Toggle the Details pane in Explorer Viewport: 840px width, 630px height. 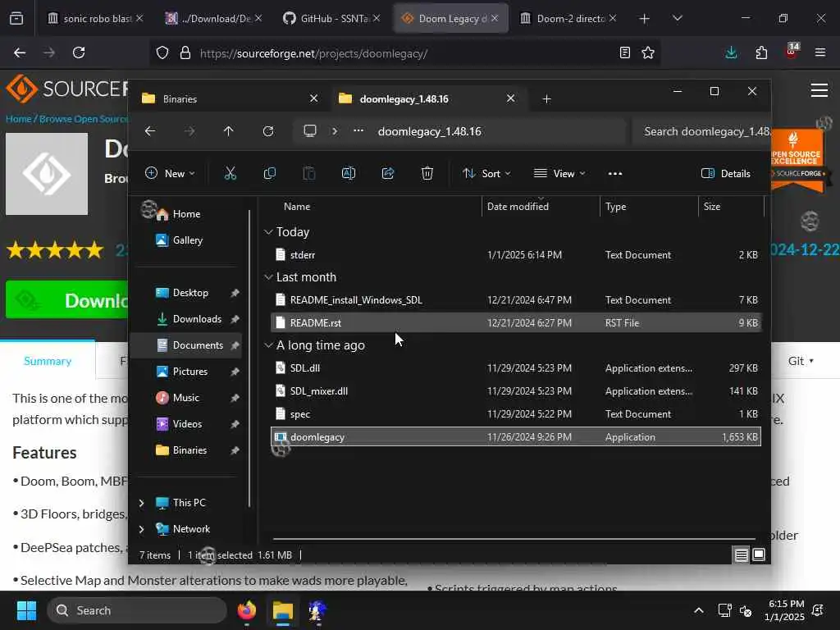coord(726,173)
